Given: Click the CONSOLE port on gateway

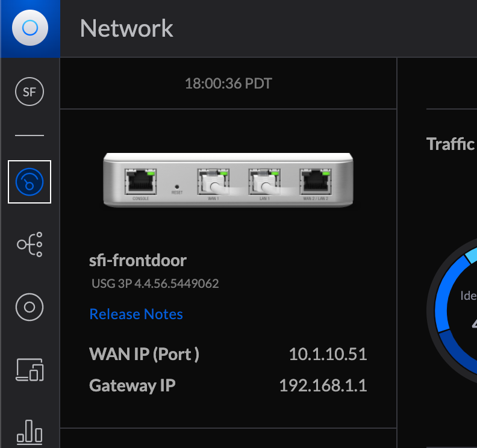Looking at the screenshot, I should 140,182.
